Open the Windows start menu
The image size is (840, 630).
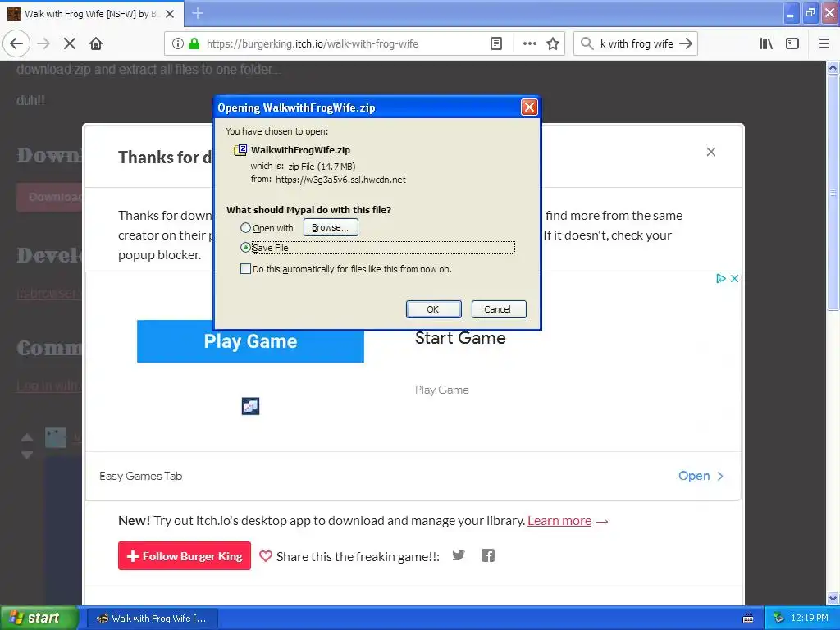[x=39, y=618]
